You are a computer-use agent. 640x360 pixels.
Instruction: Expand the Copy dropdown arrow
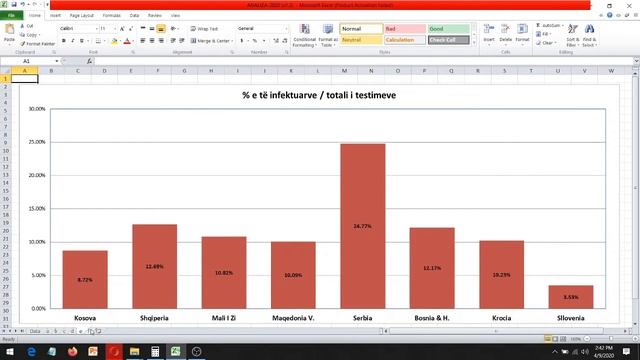(39, 35)
